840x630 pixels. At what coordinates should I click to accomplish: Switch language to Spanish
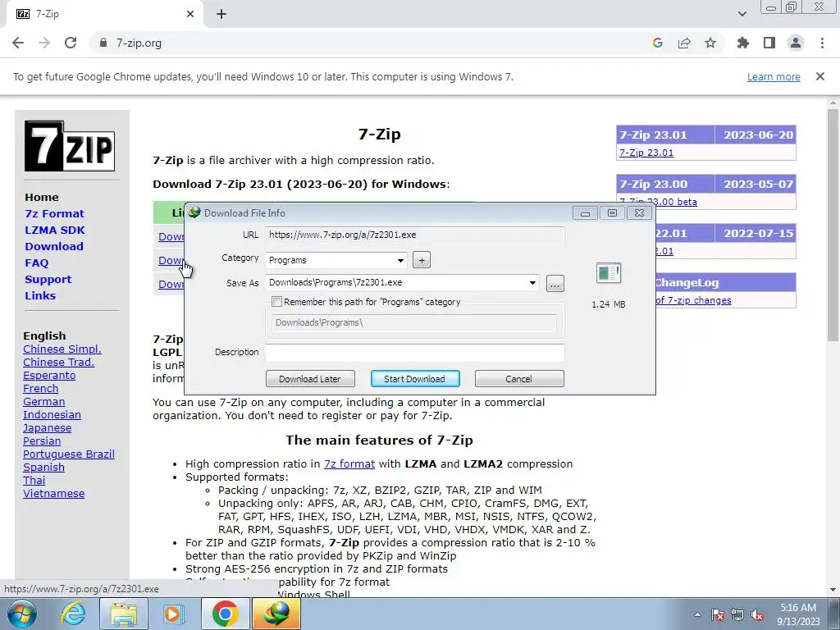tap(44, 467)
